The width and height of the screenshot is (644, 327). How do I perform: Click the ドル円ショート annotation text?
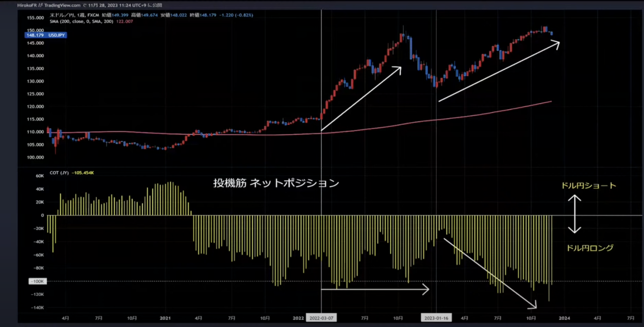pos(590,185)
